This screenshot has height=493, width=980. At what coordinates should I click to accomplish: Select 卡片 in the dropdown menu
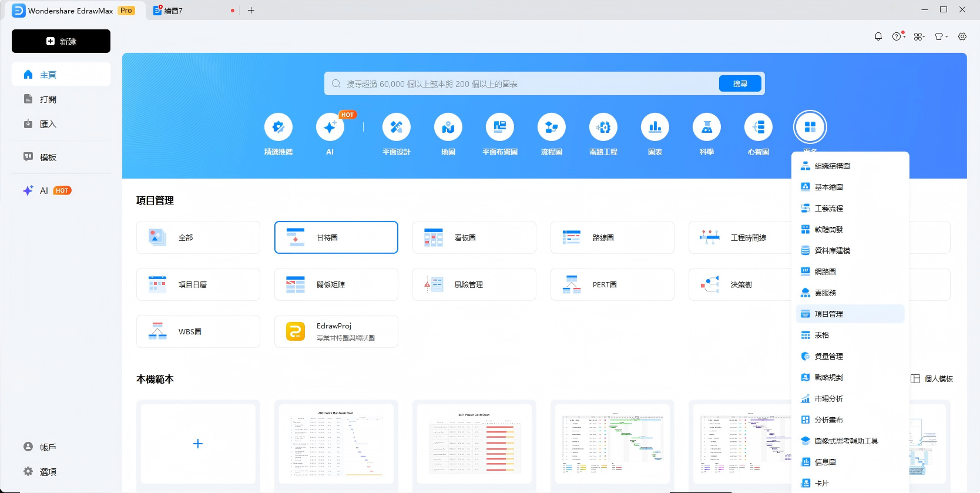(850, 483)
